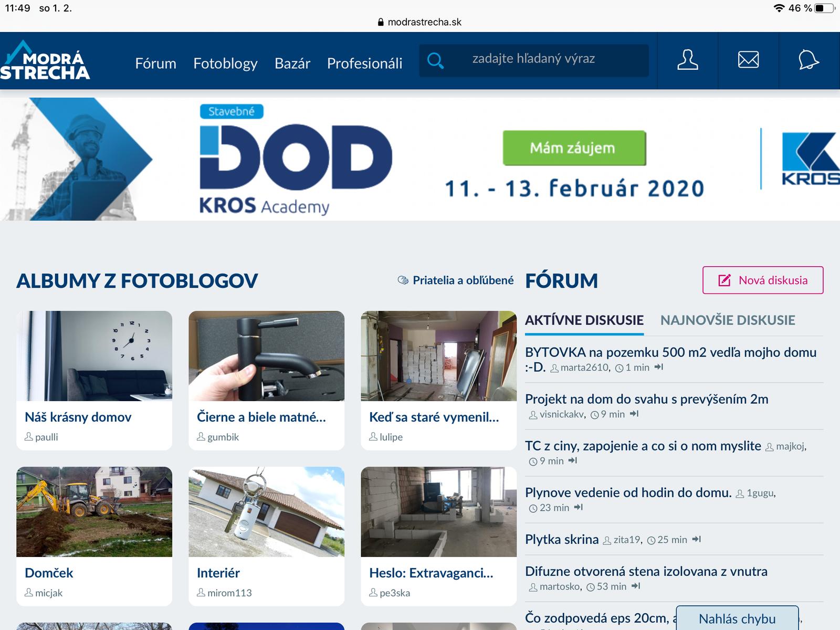Jump to last post arrow for Plytka skrina
This screenshot has height=630, width=840.
point(697,539)
